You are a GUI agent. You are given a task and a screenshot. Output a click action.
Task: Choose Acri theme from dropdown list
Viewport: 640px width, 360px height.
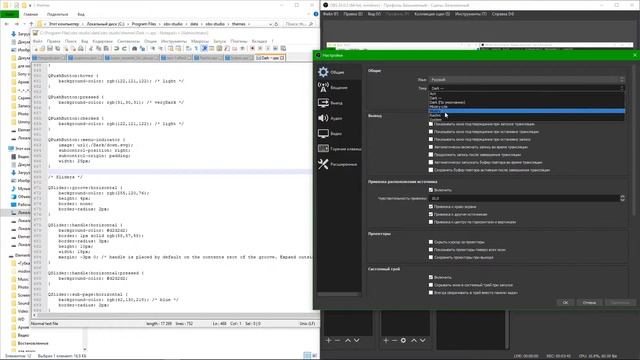pyautogui.click(x=527, y=94)
